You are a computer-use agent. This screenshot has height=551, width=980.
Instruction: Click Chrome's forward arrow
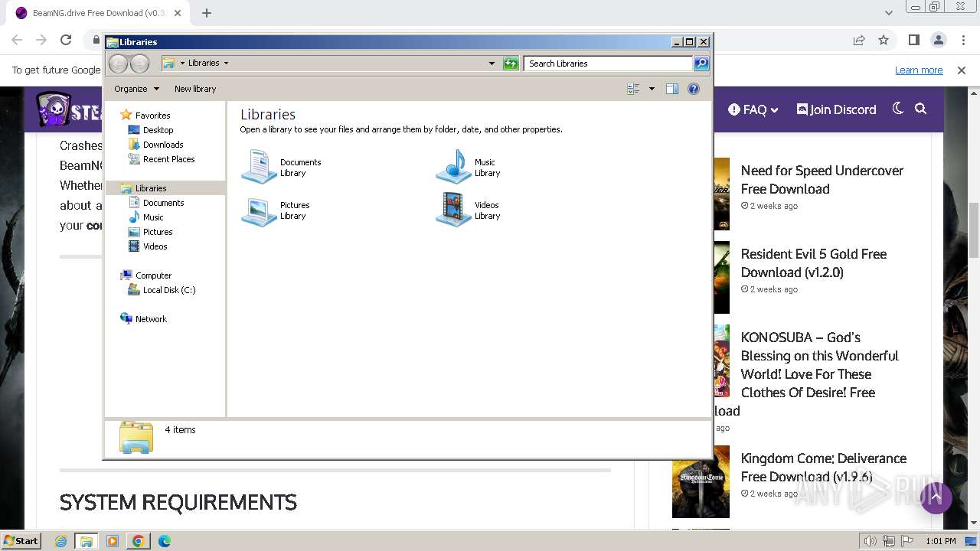(x=41, y=40)
